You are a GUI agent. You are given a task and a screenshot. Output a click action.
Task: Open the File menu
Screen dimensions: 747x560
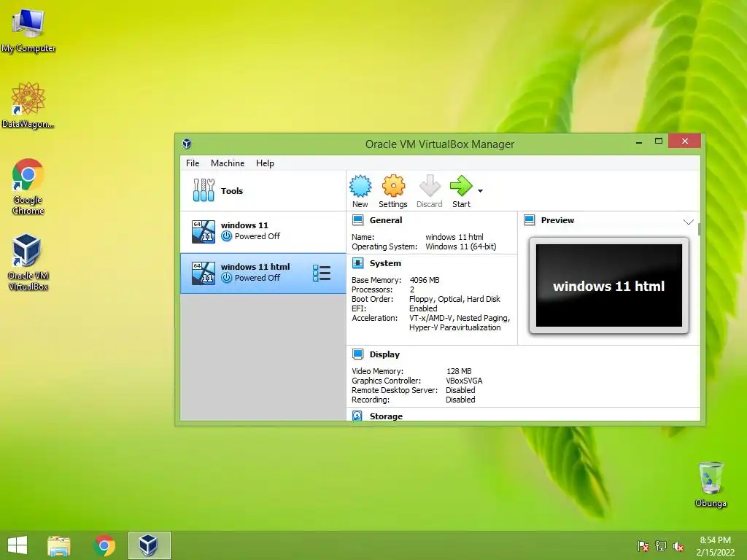[193, 163]
